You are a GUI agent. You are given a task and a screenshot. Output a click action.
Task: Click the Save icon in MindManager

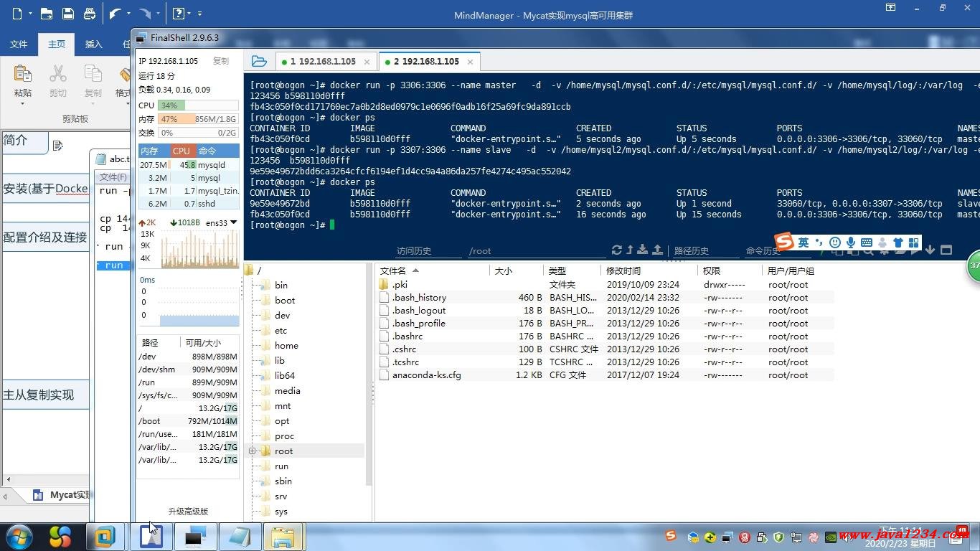pos(67,14)
